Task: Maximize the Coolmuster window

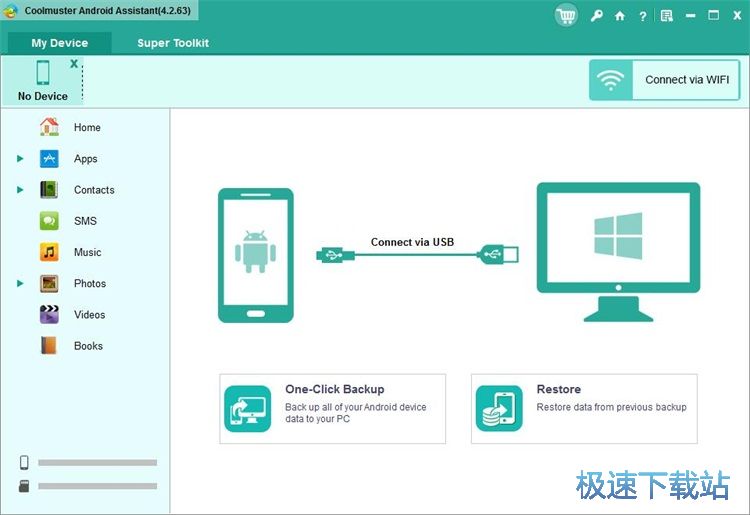Action: point(713,15)
